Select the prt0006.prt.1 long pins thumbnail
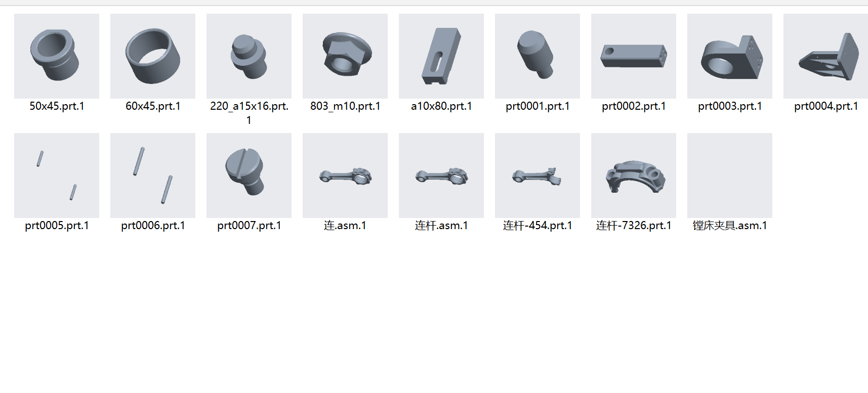 (153, 176)
